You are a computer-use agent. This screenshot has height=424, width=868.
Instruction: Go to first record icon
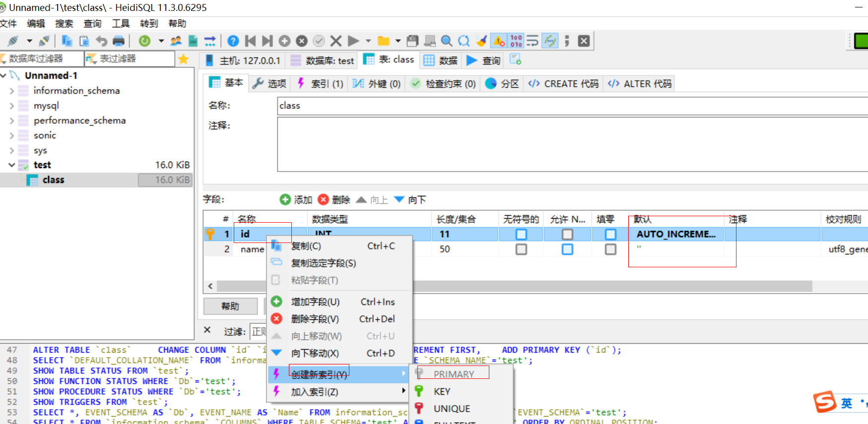pos(250,41)
